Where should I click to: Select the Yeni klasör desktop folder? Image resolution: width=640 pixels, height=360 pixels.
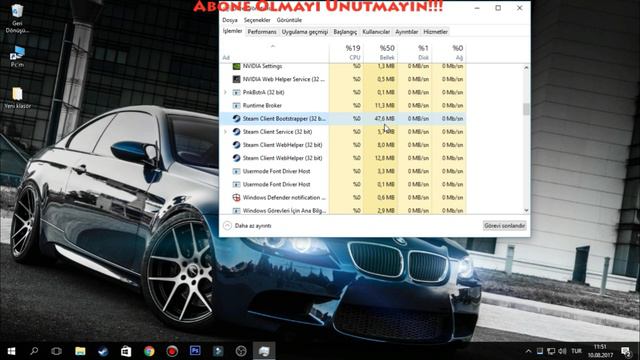click(17, 98)
